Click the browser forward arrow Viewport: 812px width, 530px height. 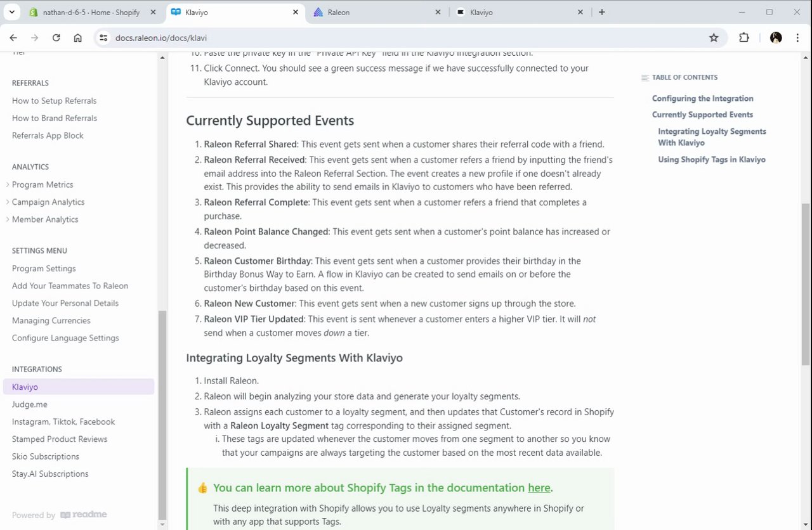pos(35,38)
